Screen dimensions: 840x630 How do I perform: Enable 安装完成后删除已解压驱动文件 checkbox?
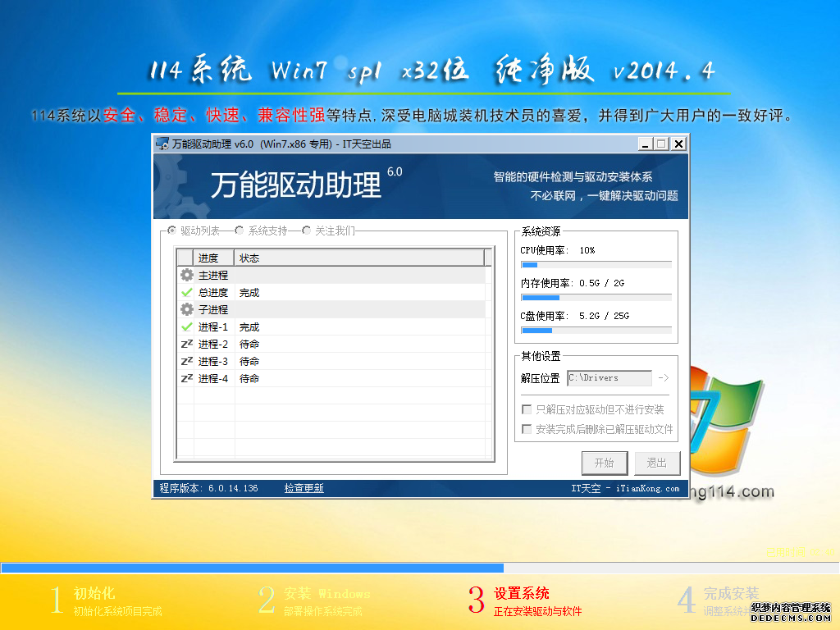527,429
